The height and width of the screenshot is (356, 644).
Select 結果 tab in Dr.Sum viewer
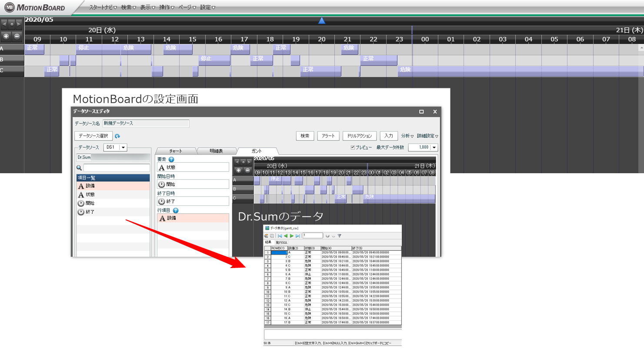click(x=268, y=242)
